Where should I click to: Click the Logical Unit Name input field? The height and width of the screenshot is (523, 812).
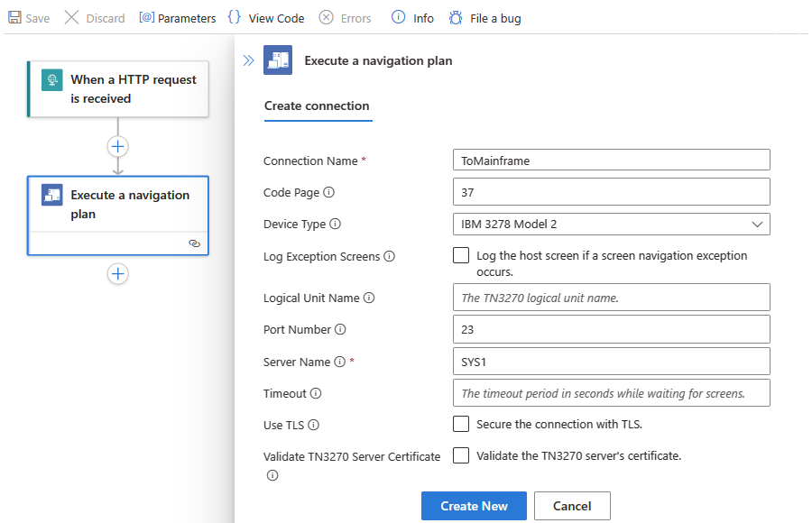coord(612,298)
